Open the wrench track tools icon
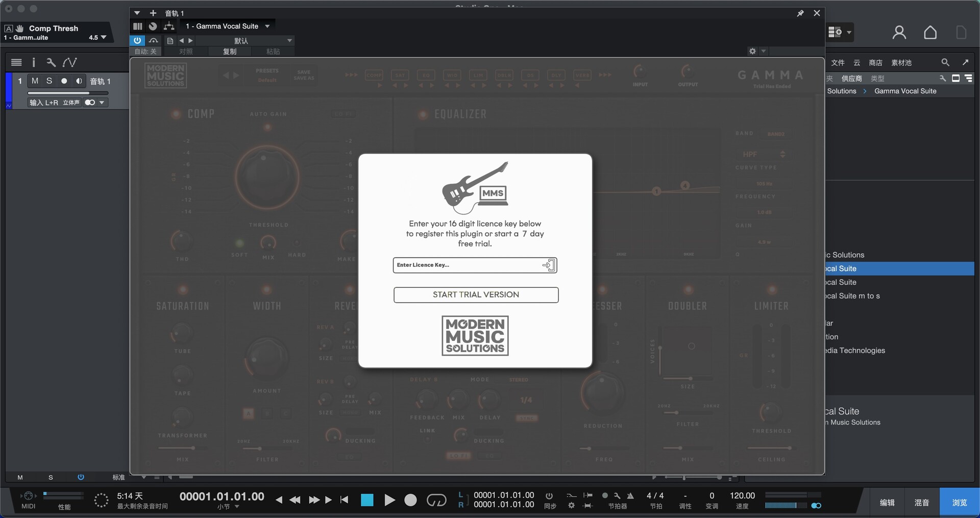980x518 pixels. [51, 62]
